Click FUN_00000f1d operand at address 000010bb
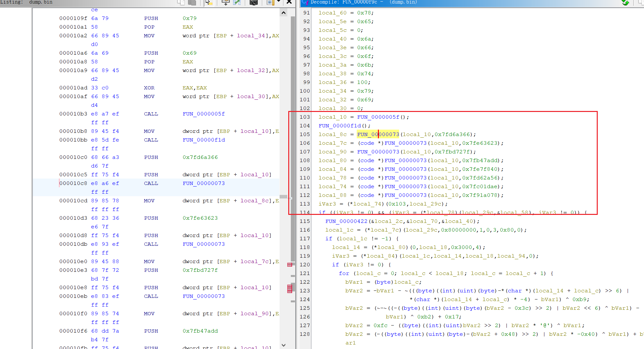The width and height of the screenshot is (644, 349). click(x=204, y=140)
